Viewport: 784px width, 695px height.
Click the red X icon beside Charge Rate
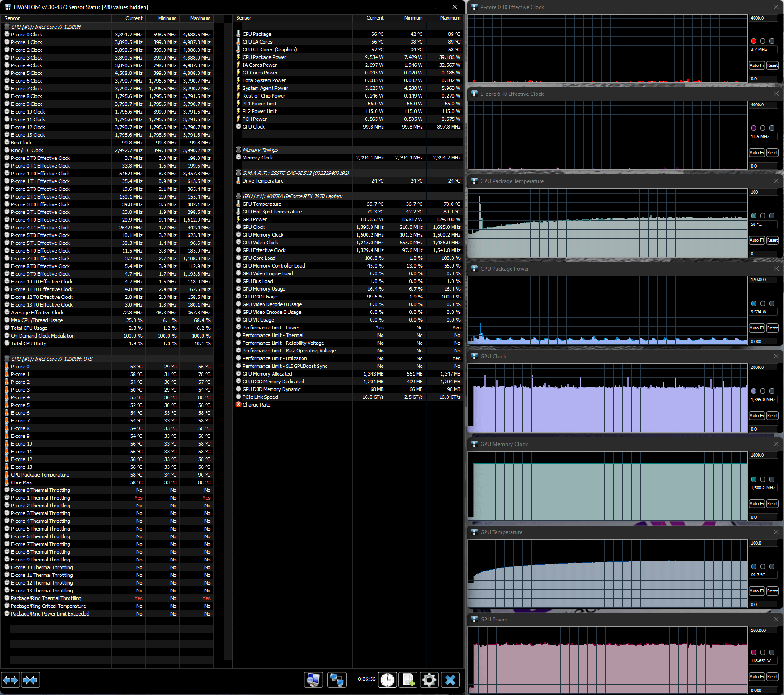coord(238,405)
